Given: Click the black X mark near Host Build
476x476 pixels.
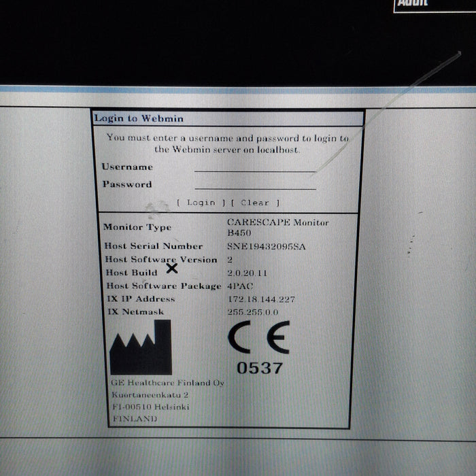Looking at the screenshot, I should 172,269.
